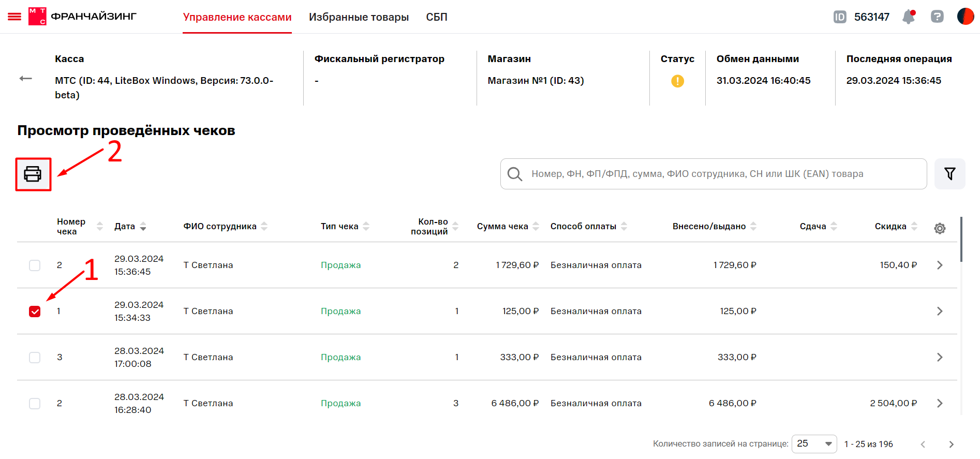The width and height of the screenshot is (980, 459).
Task: Select receipt 3 from 28.03.2024 17:00:08
Action: 35,358
